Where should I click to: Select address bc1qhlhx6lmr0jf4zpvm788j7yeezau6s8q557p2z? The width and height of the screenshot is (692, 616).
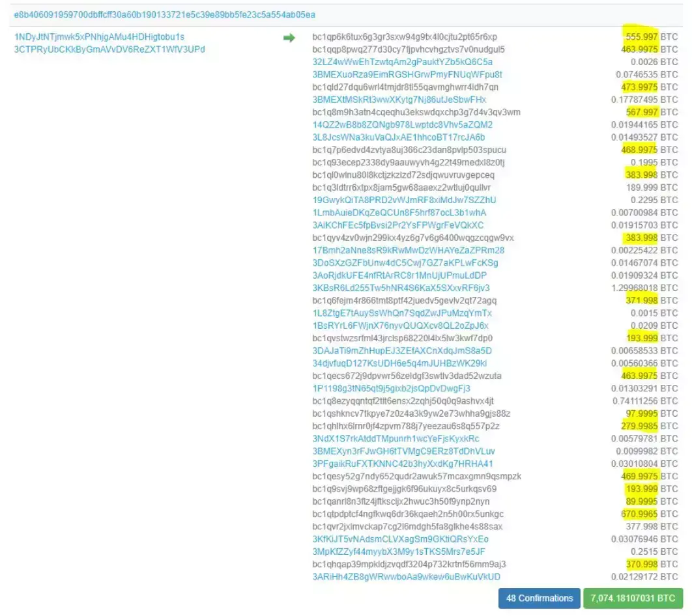pyautogui.click(x=405, y=426)
